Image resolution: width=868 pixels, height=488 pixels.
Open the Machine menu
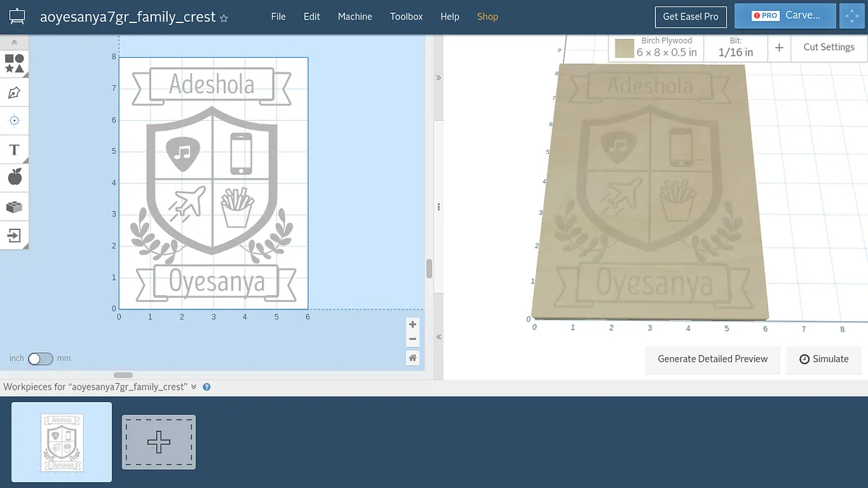coord(355,16)
